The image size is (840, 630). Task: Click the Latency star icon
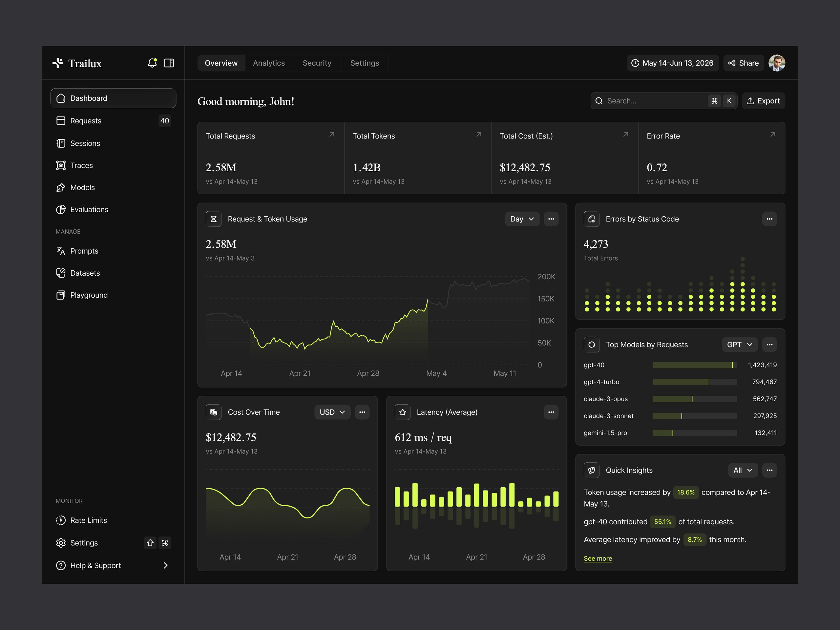pyautogui.click(x=403, y=412)
